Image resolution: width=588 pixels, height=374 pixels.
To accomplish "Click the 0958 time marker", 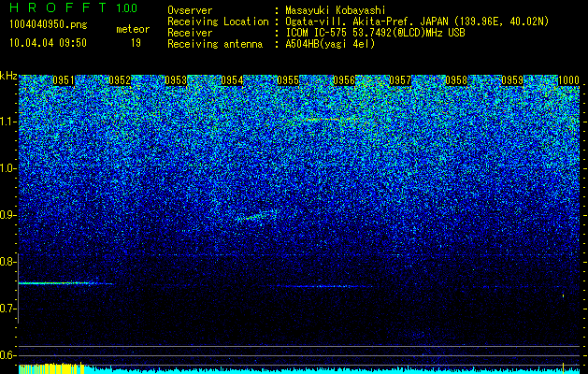I will click(x=456, y=80).
